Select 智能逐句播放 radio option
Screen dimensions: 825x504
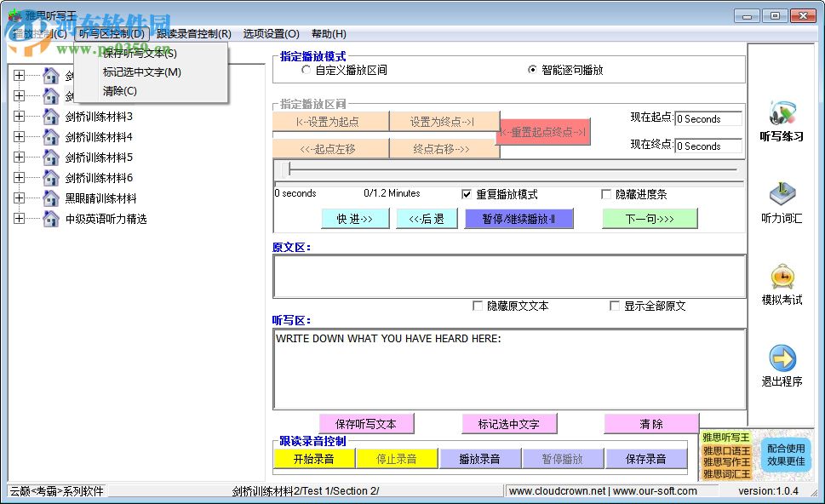(532, 70)
